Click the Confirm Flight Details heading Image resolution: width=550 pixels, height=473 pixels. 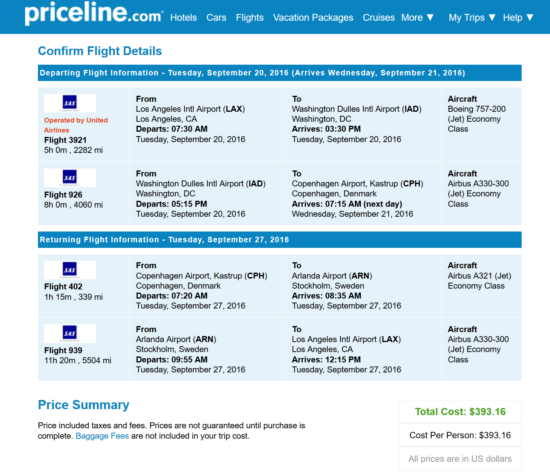coord(100,51)
